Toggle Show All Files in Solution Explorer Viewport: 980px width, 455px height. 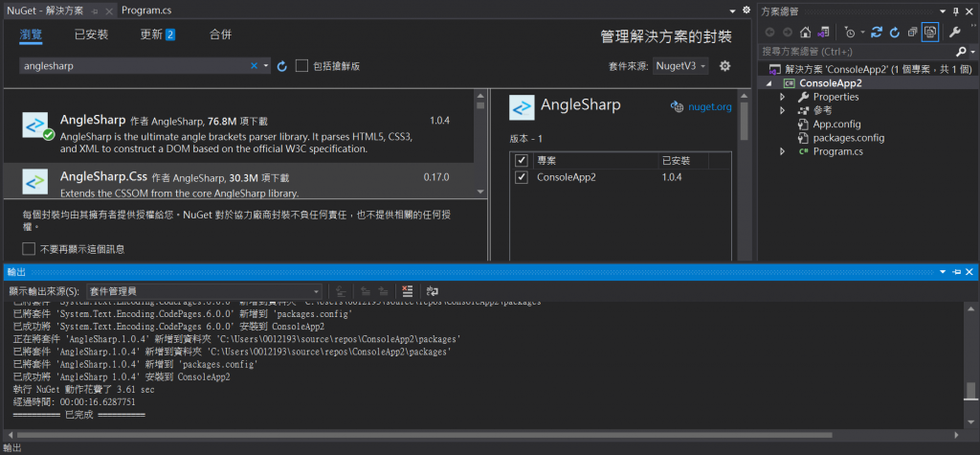pos(930,32)
